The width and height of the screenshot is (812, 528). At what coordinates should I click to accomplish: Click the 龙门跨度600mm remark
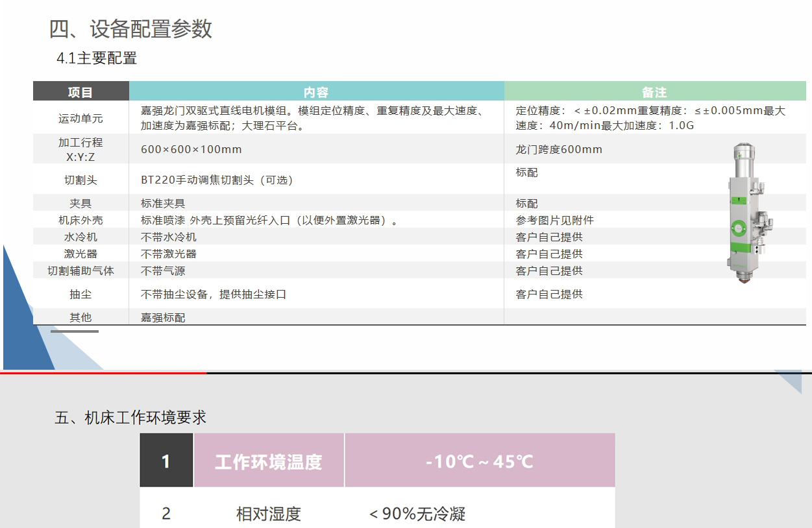click(x=559, y=150)
